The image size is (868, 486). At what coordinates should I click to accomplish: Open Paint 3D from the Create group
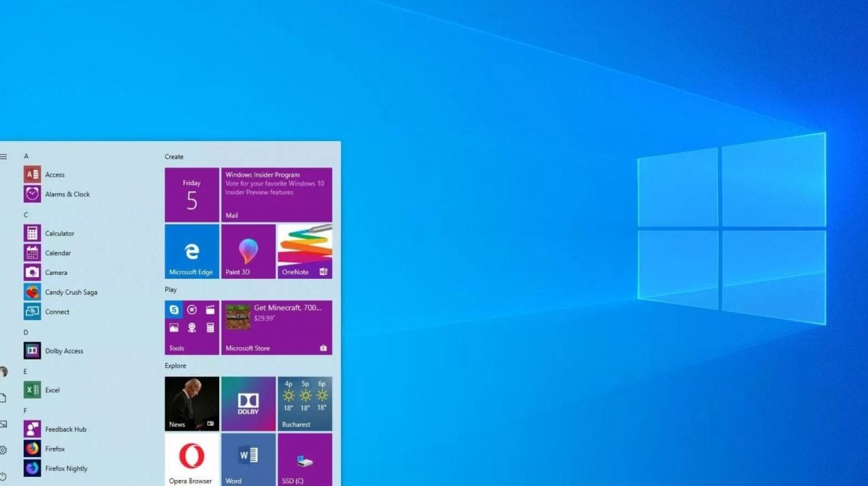247,251
